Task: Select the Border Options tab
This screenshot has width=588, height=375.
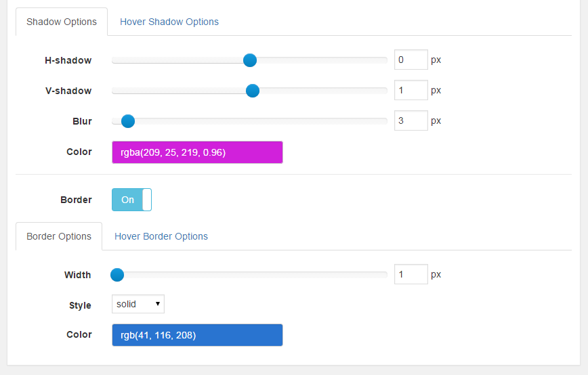Action: 59,236
